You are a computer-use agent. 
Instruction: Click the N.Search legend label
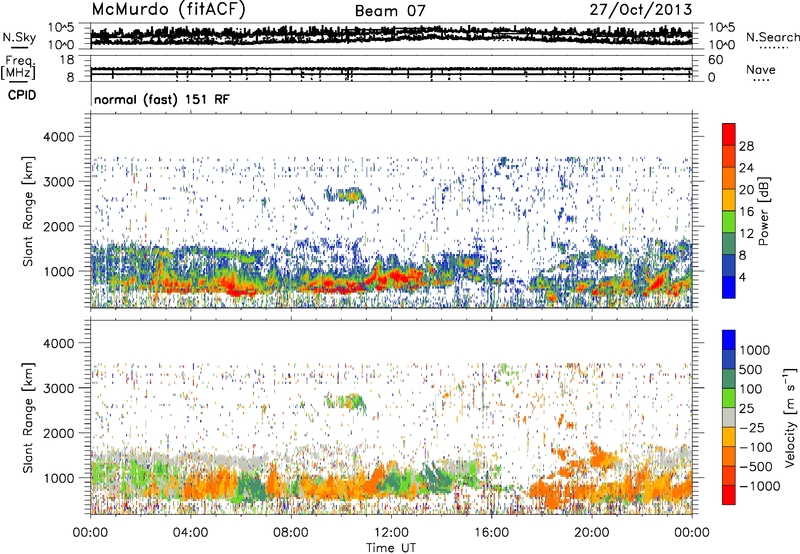coord(772,37)
